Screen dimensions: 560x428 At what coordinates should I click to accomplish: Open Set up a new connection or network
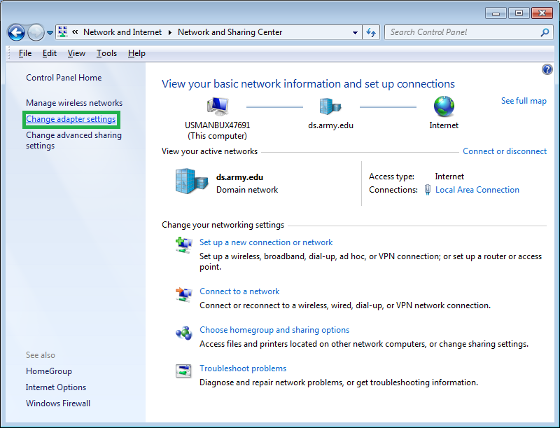click(x=266, y=242)
